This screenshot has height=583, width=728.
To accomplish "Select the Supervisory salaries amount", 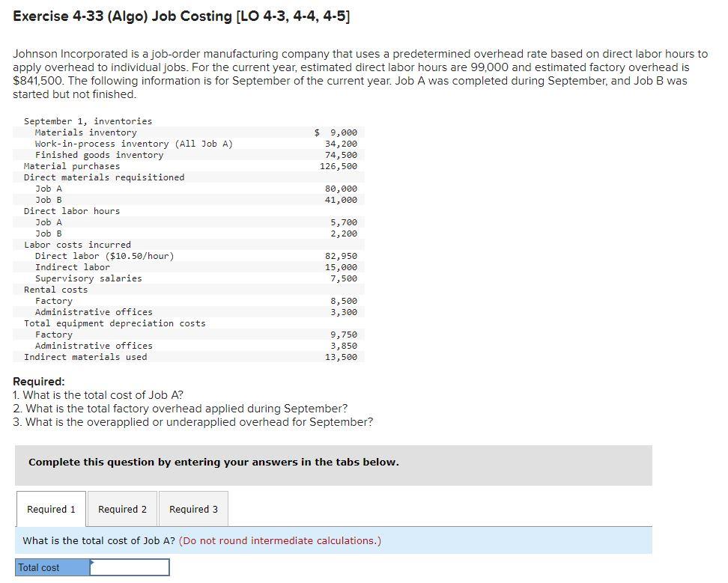I will (x=346, y=278).
